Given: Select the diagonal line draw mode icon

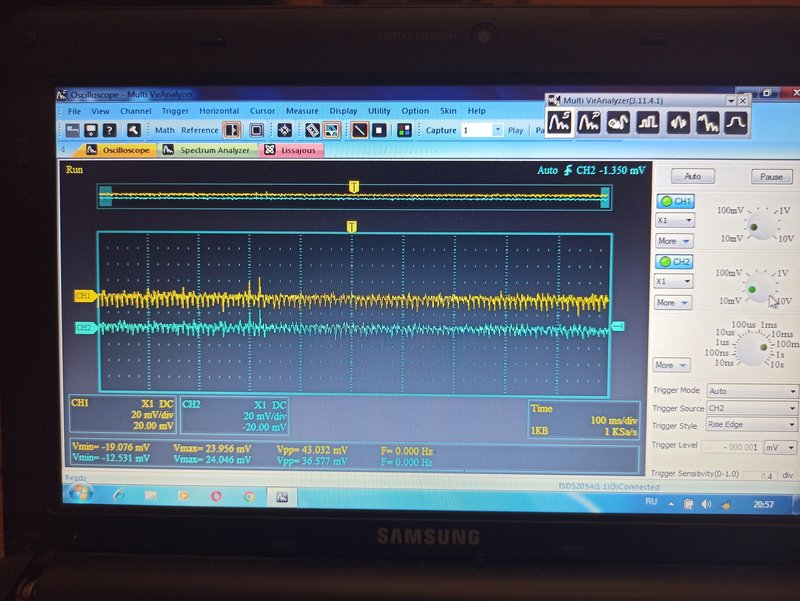Looking at the screenshot, I should (360, 131).
